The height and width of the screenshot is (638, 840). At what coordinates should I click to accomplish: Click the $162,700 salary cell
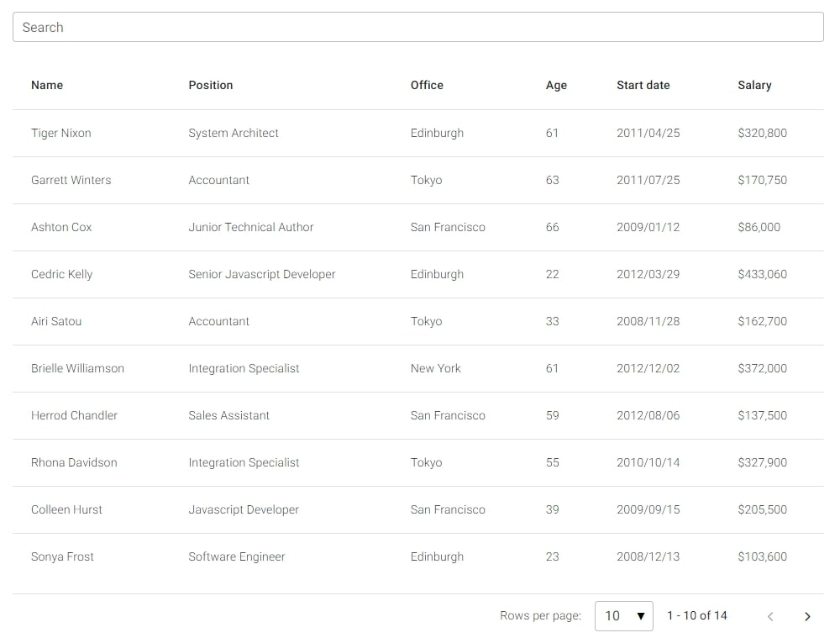763,322
